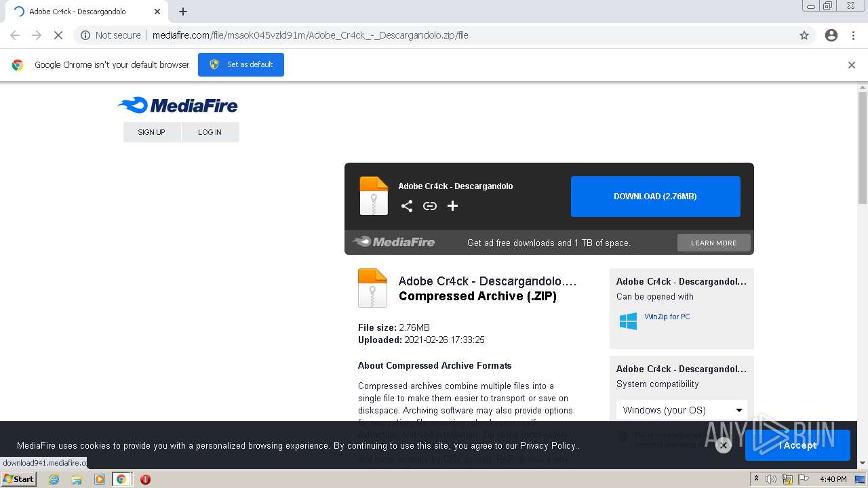Open the Start menu
The image size is (868, 488).
tap(19, 479)
